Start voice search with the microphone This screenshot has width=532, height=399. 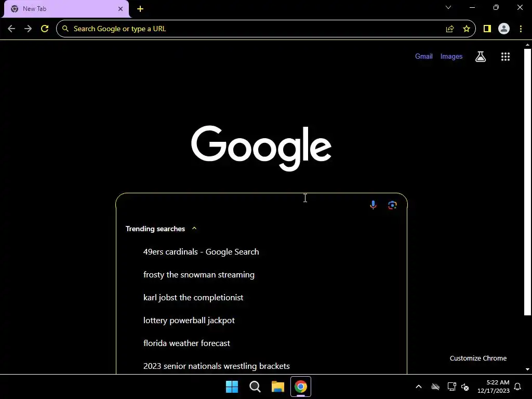pos(373,205)
